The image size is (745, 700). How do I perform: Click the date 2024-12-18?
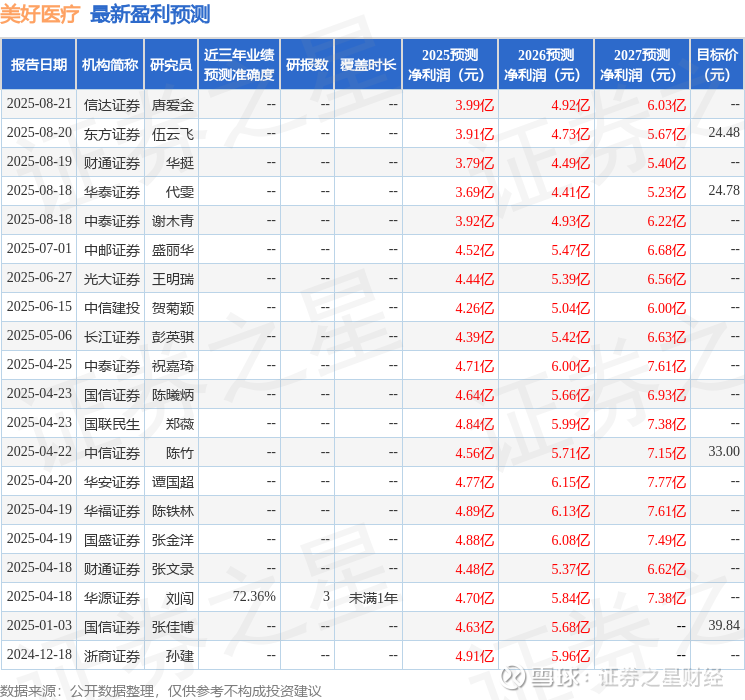(39, 655)
